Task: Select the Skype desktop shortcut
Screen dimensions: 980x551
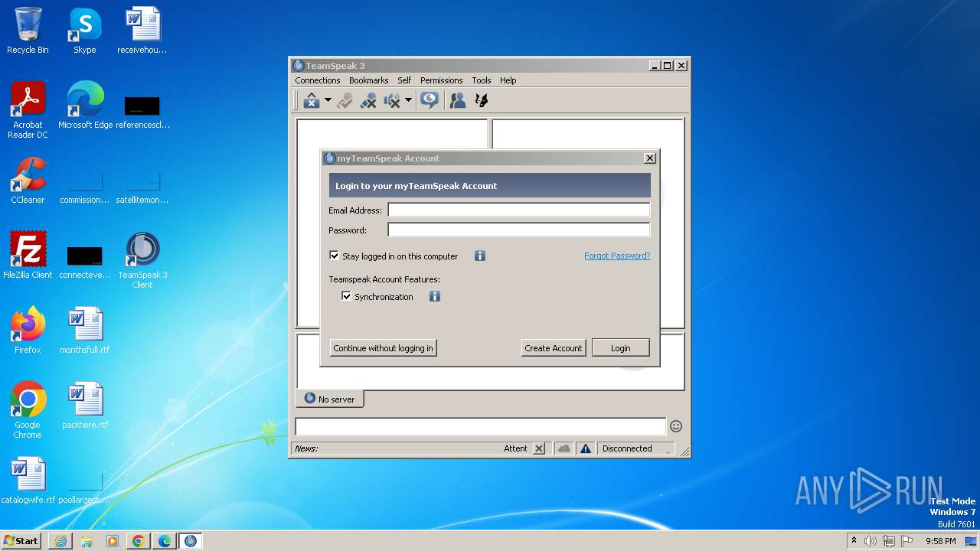Action: [85, 31]
